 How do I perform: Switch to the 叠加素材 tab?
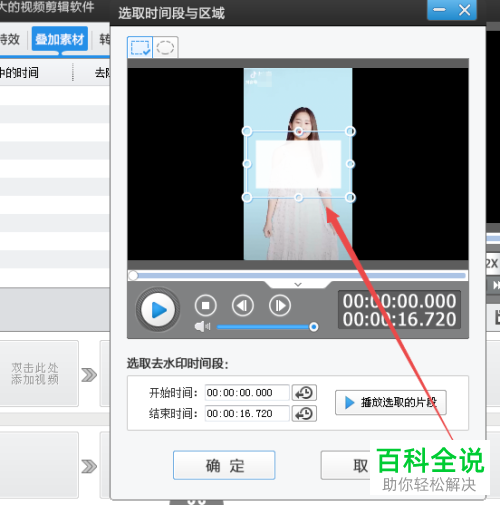pos(60,39)
